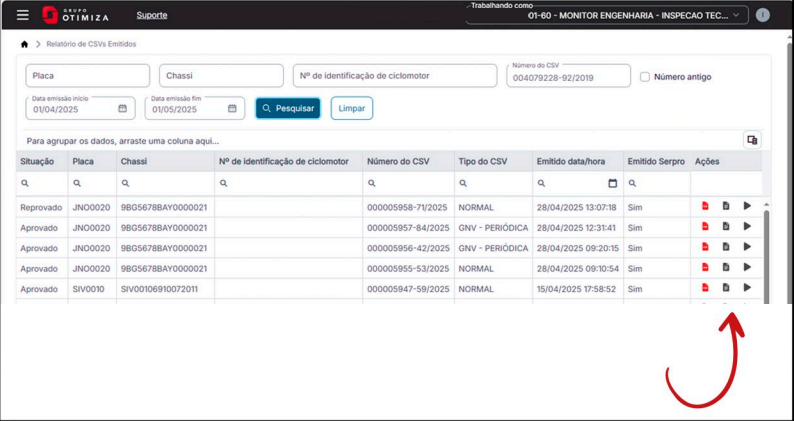The width and height of the screenshot is (794, 421).
Task: Open calendar for Data emissão fim
Action: click(x=232, y=108)
